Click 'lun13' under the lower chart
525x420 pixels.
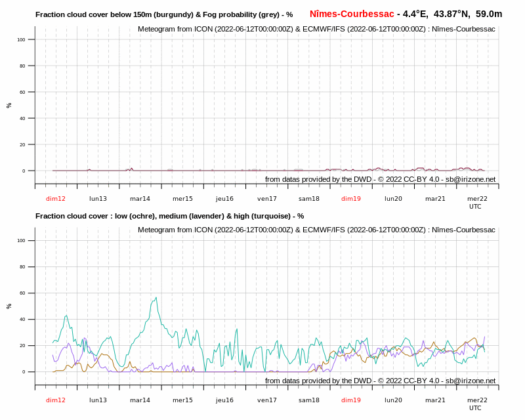pos(98,400)
